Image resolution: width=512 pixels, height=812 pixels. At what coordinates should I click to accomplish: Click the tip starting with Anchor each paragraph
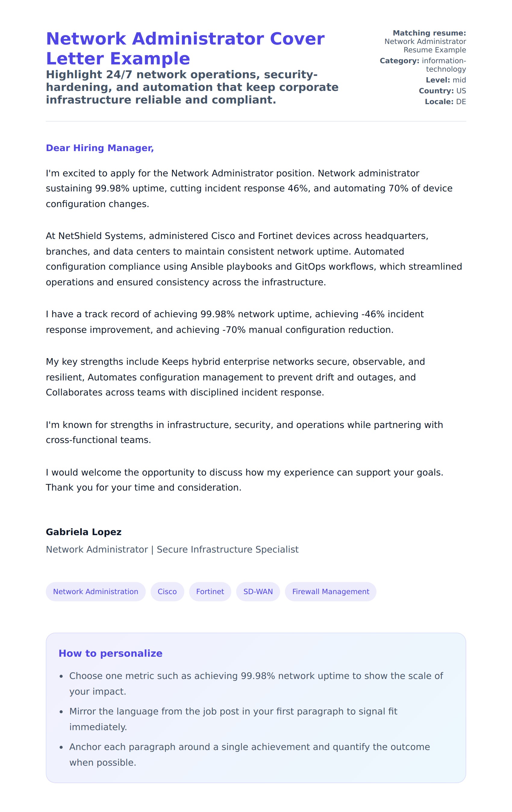click(x=249, y=755)
